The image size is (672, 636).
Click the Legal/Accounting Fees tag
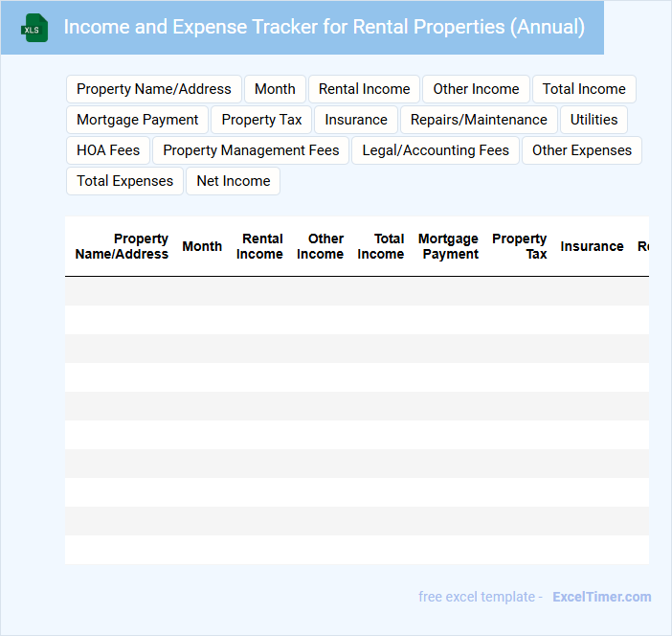point(436,150)
